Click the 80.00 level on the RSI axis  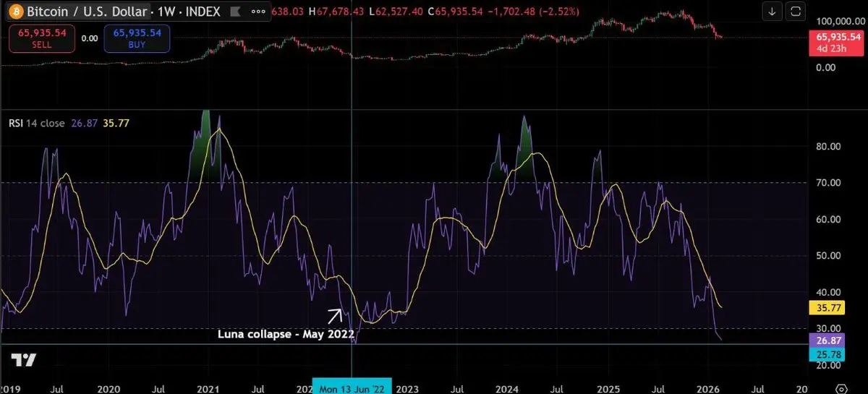830,146
